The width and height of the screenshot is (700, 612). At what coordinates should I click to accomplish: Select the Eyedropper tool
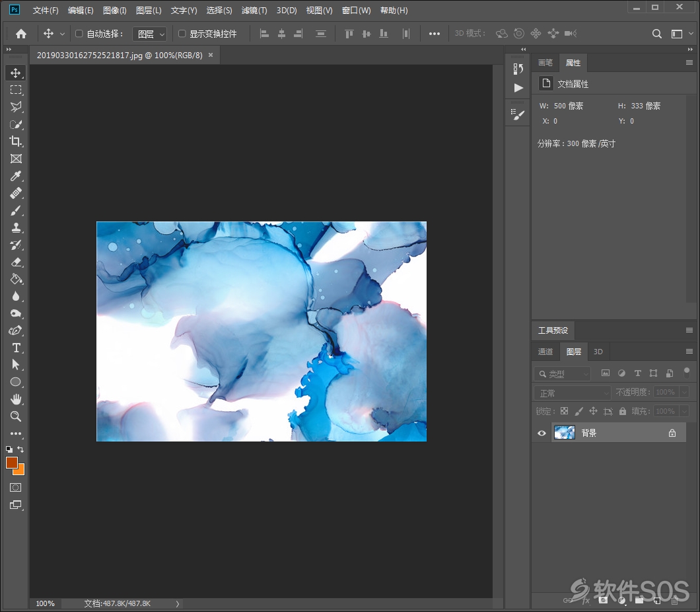(x=16, y=176)
